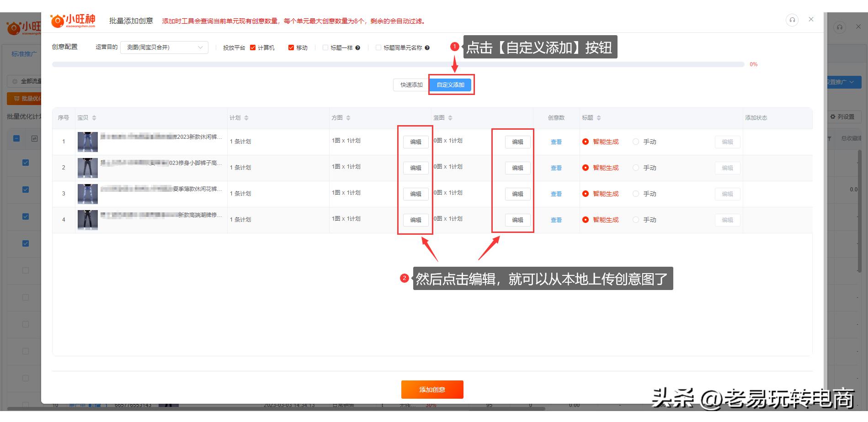Click the help icon beside 标题同单元名称
Screen dimensions: 868x422
coord(427,47)
